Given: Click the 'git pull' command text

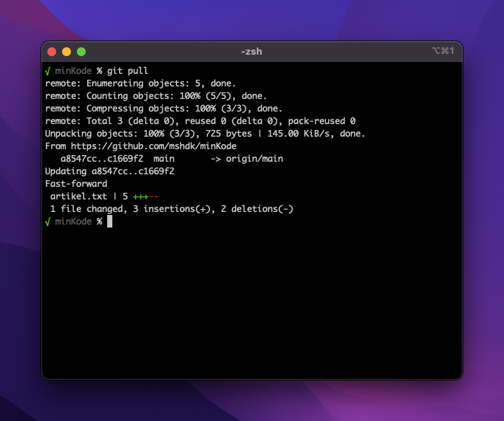Looking at the screenshot, I should pos(127,71).
